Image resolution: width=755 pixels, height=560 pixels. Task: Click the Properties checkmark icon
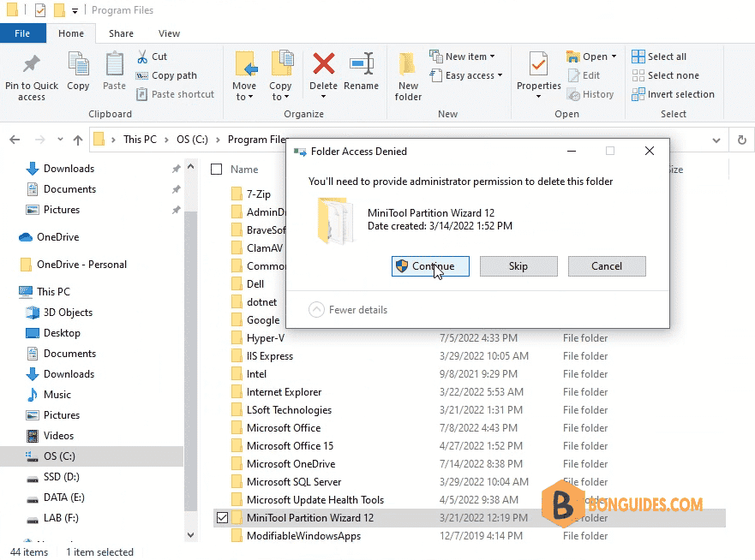coord(538,63)
